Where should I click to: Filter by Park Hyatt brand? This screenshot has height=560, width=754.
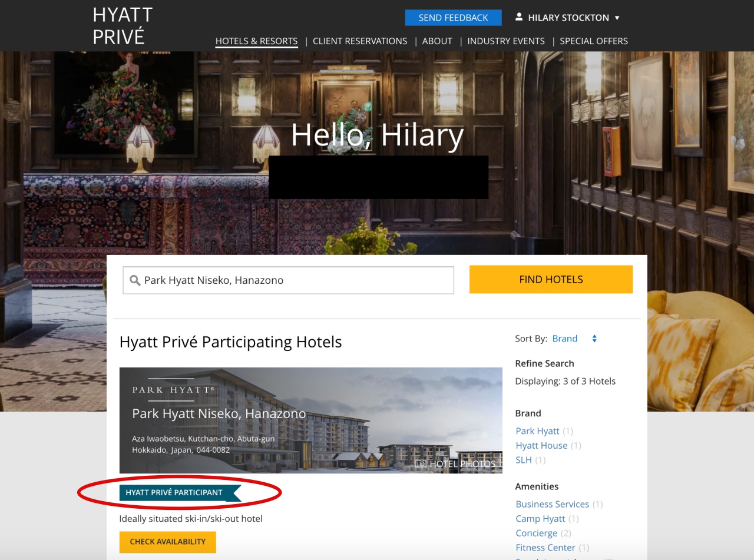click(538, 431)
